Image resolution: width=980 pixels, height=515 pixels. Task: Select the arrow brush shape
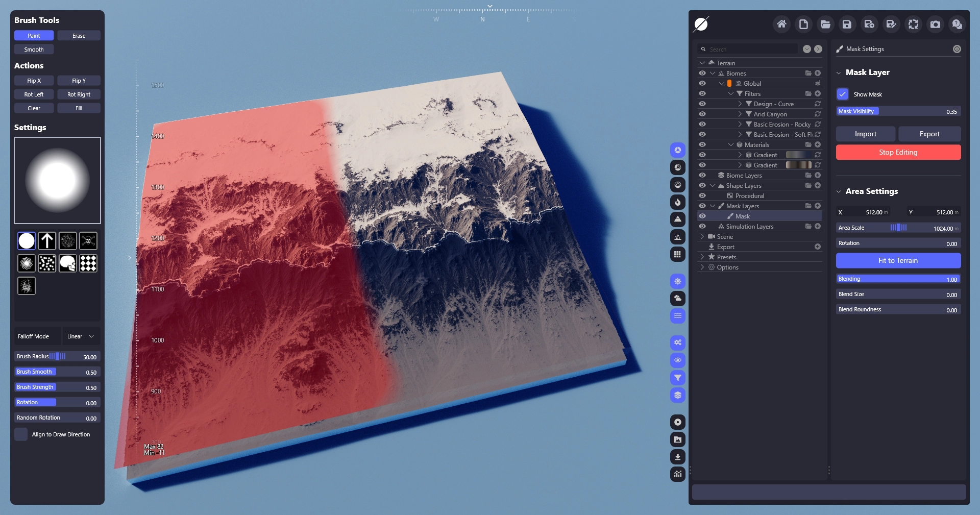click(x=47, y=241)
